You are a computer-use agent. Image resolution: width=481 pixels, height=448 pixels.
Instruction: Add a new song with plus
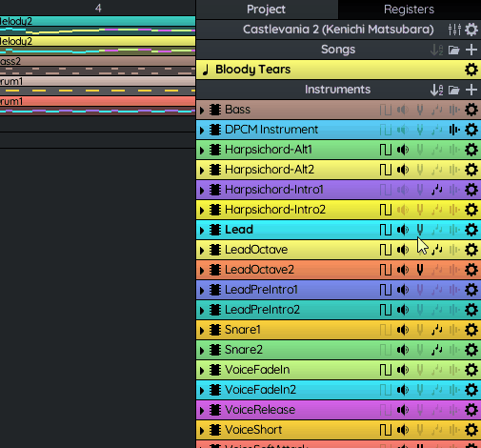click(471, 50)
